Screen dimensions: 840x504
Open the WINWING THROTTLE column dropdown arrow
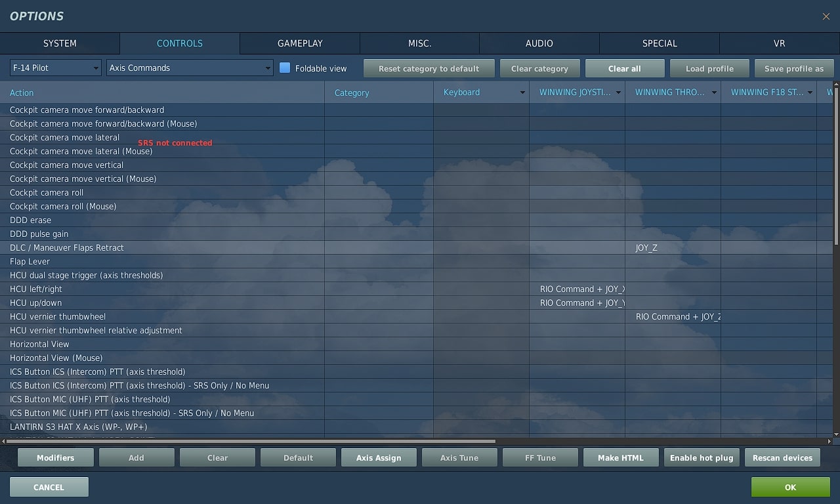point(714,93)
